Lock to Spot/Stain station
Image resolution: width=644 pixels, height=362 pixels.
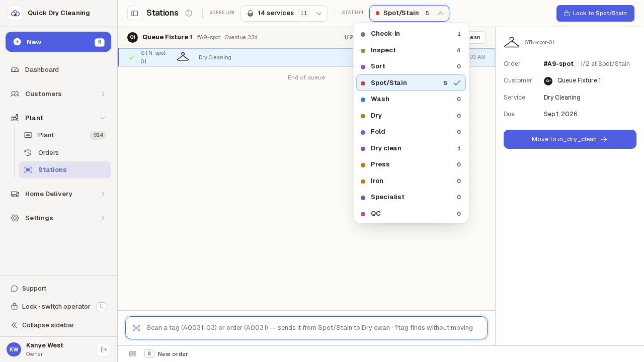[x=595, y=13]
